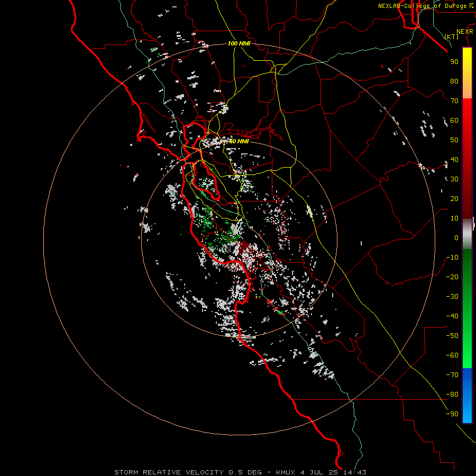Select the 100 NMI range ring label

coord(239,43)
